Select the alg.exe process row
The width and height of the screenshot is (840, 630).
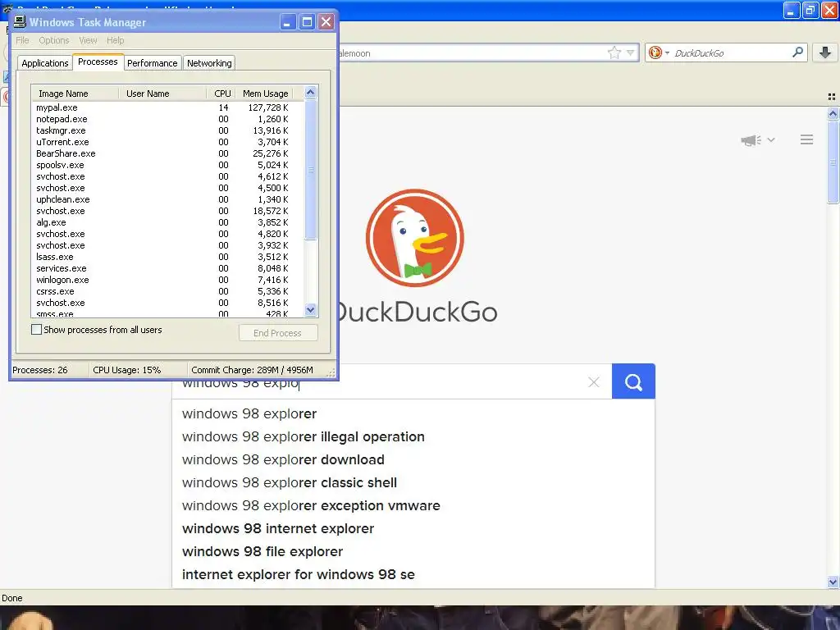pyautogui.click(x=167, y=222)
